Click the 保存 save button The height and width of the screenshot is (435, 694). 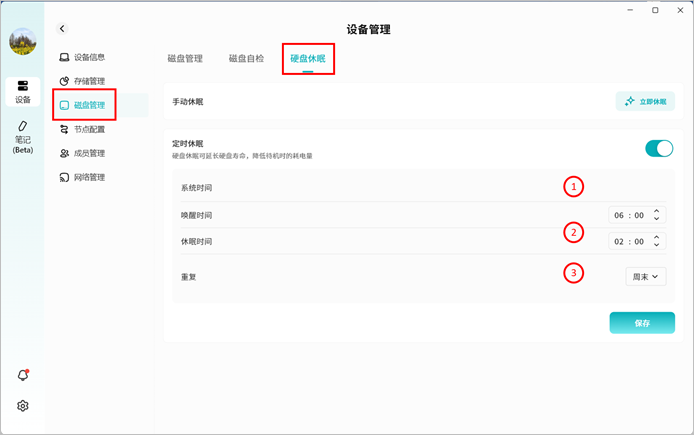point(642,323)
